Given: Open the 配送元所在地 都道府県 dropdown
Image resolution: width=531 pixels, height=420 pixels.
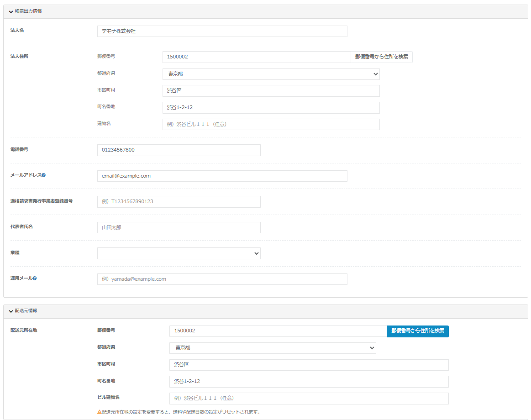Looking at the screenshot, I should [x=272, y=348].
